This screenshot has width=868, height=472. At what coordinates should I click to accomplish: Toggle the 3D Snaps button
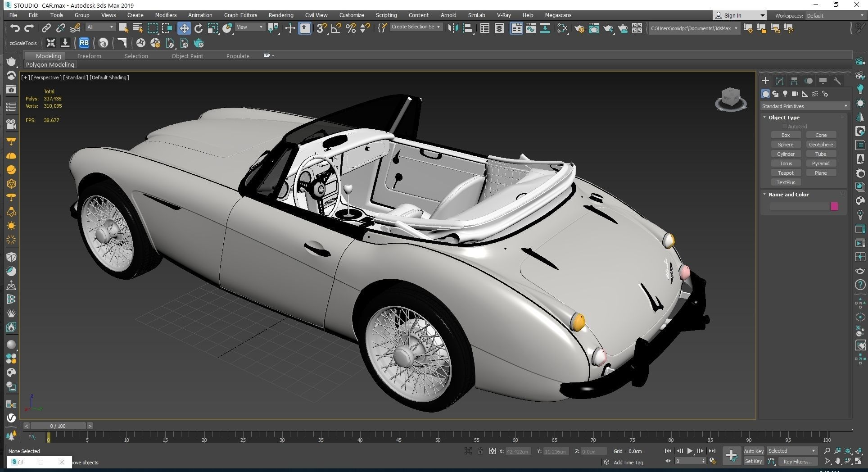321,28
